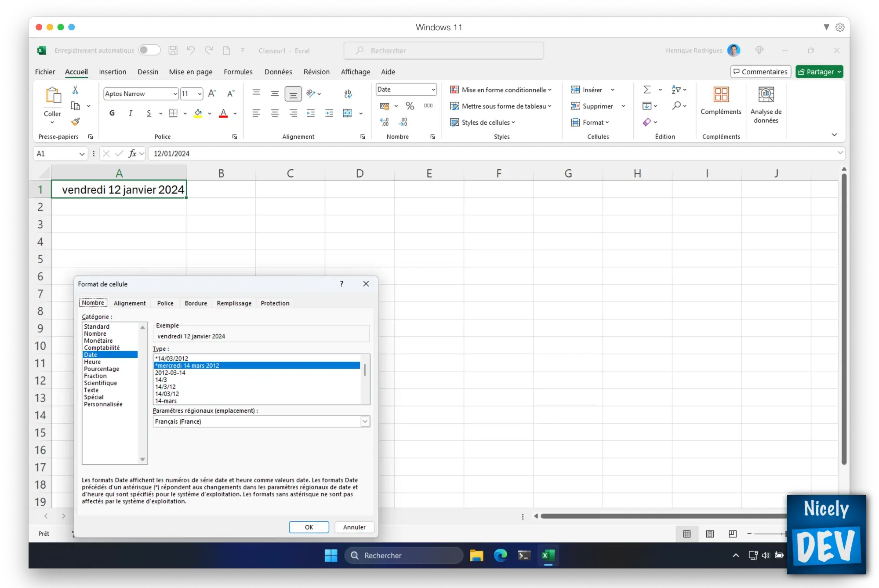
Task: Click the Partager button
Action: [819, 72]
